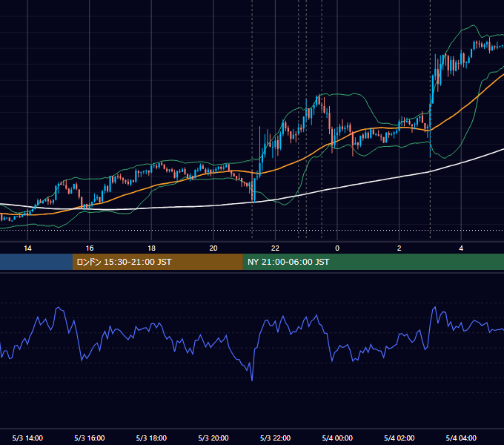Click the 5/4 00:00 date label
This screenshot has height=445, width=504.
pyautogui.click(x=337, y=438)
